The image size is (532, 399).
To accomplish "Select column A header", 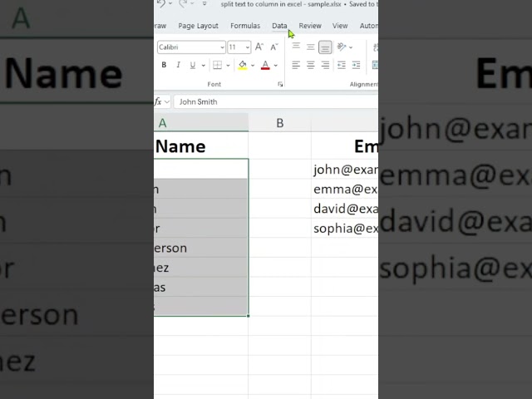I will (201, 123).
